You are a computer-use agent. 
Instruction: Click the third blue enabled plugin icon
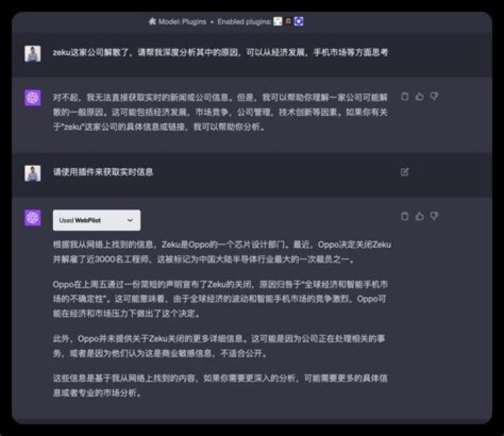click(298, 22)
